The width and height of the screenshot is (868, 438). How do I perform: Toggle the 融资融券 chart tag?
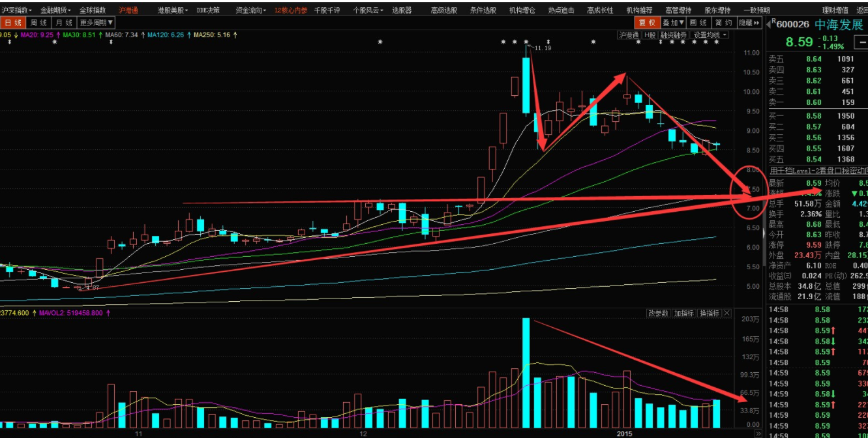674,35
